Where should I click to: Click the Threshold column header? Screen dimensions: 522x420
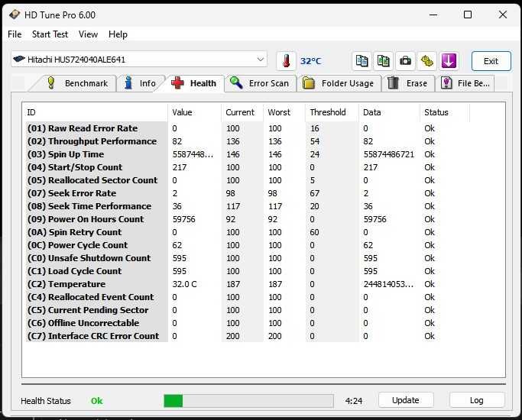(332, 112)
